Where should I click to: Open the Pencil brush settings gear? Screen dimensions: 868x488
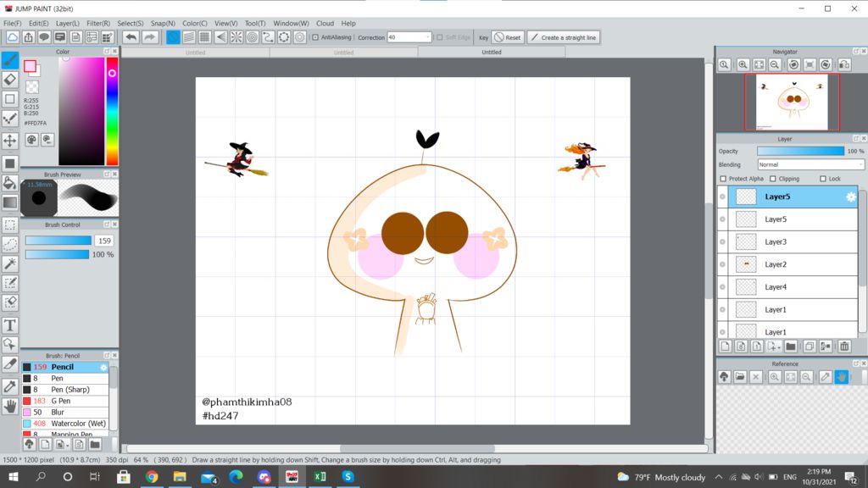pos(103,368)
